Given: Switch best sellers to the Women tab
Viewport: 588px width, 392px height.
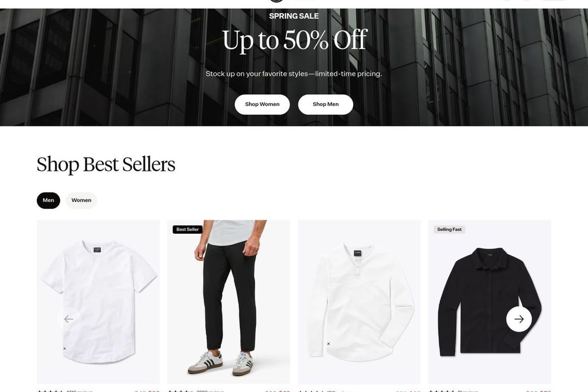Looking at the screenshot, I should tap(81, 200).
